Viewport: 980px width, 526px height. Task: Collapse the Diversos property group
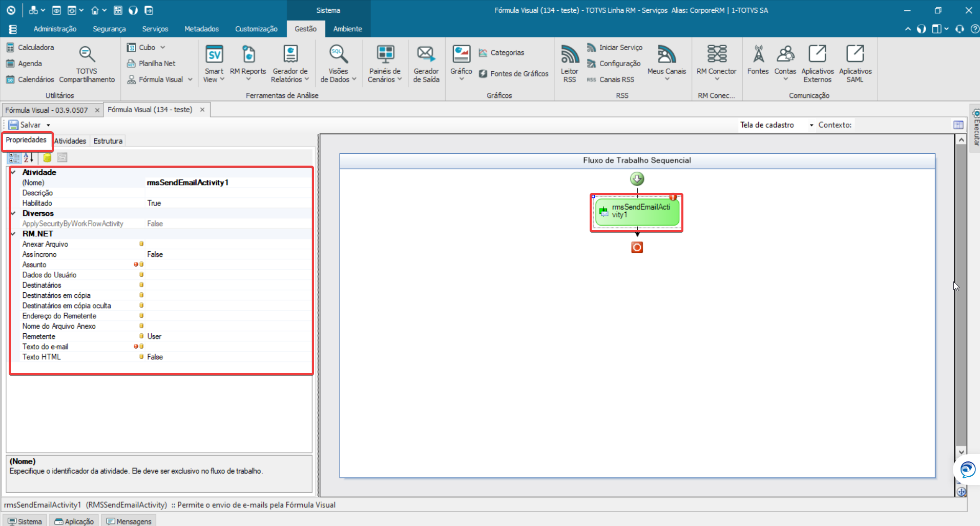pyautogui.click(x=13, y=213)
